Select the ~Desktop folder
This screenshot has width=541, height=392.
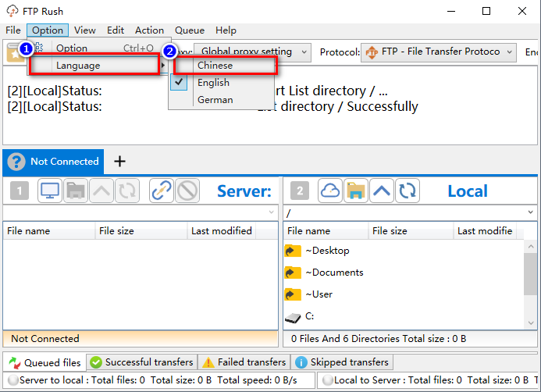pos(327,251)
